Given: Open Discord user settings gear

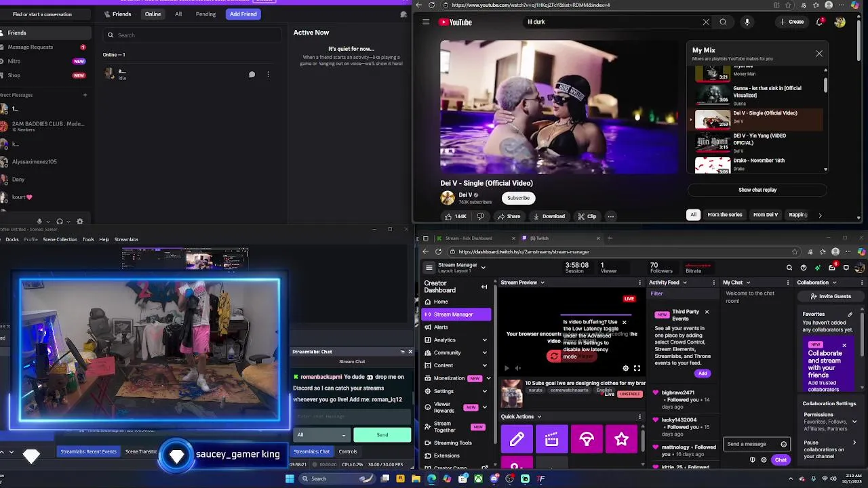Looking at the screenshot, I should [80, 221].
